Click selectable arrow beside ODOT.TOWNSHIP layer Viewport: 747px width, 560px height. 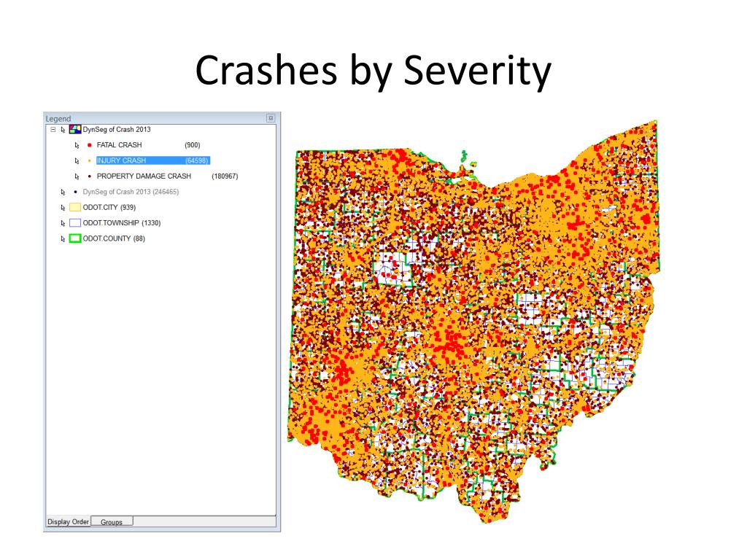[x=63, y=223]
